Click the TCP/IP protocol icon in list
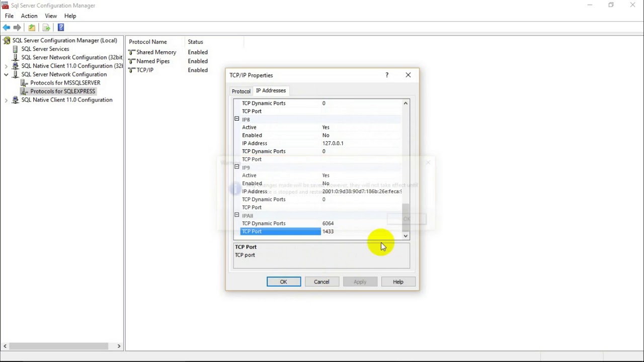Image resolution: width=644 pixels, height=362 pixels. pos(132,70)
